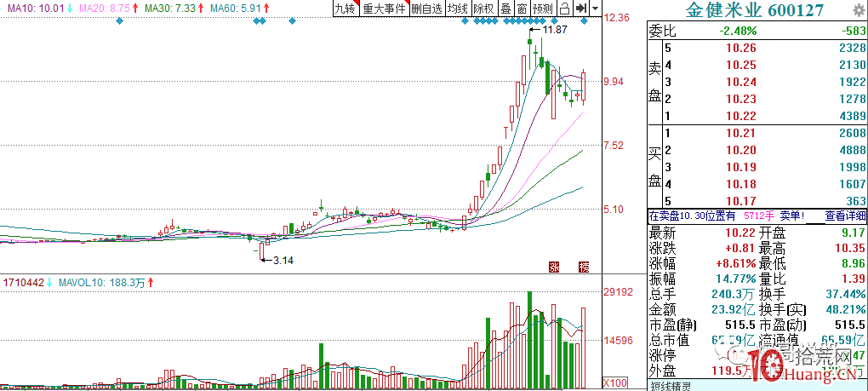
Task: Click the 九转 toolbar button
Action: tap(346, 9)
